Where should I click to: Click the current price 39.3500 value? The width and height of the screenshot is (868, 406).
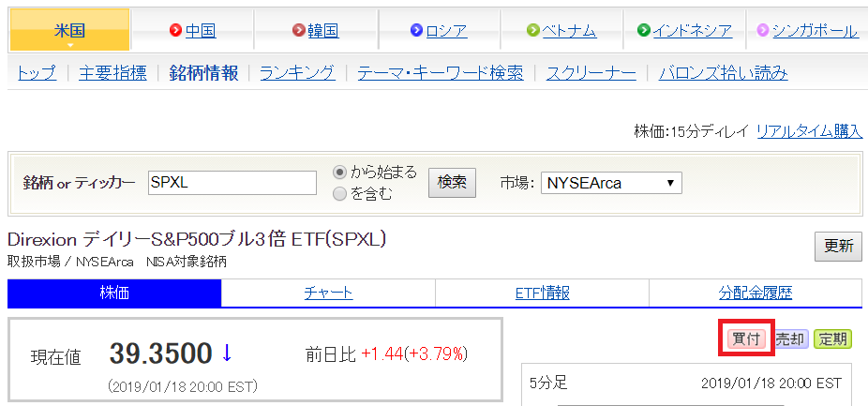[x=160, y=353]
